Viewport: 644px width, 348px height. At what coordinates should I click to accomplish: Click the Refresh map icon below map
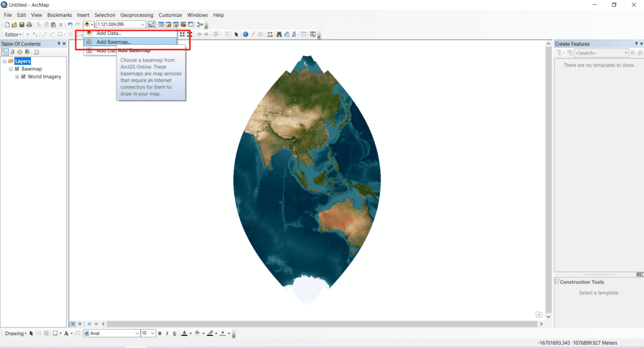pyautogui.click(x=89, y=323)
